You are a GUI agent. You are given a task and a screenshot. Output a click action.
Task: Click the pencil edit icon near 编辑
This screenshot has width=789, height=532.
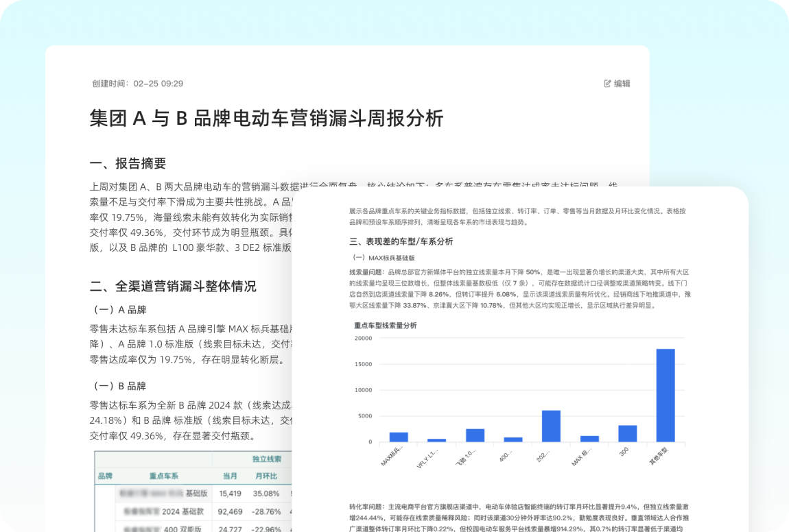click(x=607, y=83)
